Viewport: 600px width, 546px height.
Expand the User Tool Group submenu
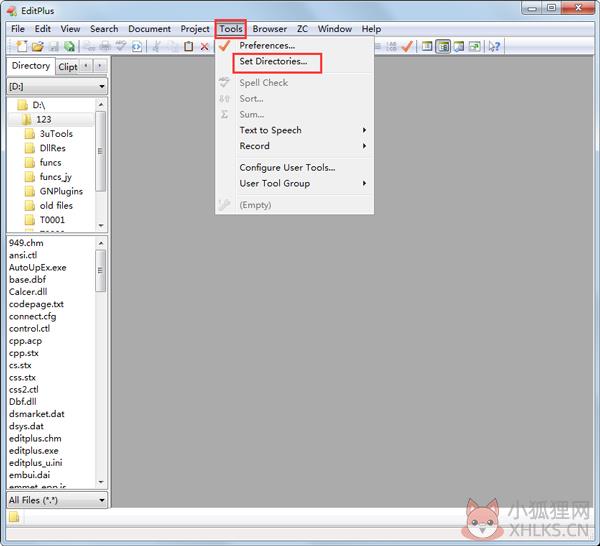302,184
